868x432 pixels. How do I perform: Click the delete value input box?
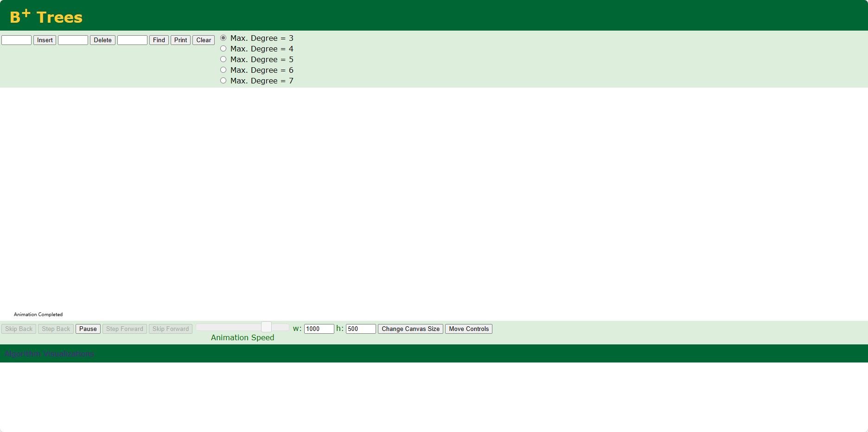73,40
